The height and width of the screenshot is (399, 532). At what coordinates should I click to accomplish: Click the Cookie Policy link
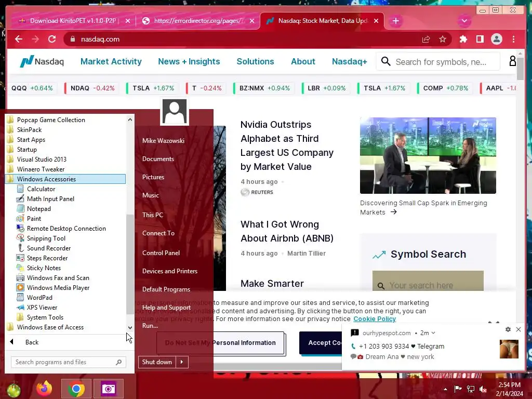[x=375, y=319]
